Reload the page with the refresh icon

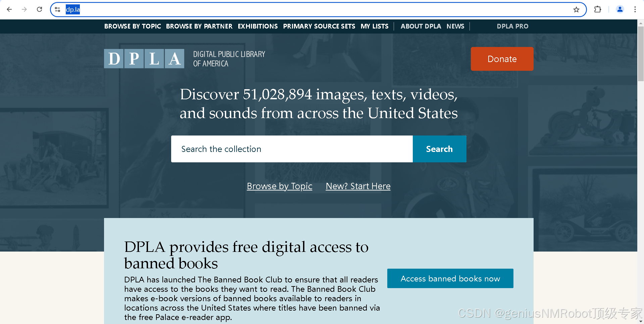[x=39, y=9]
